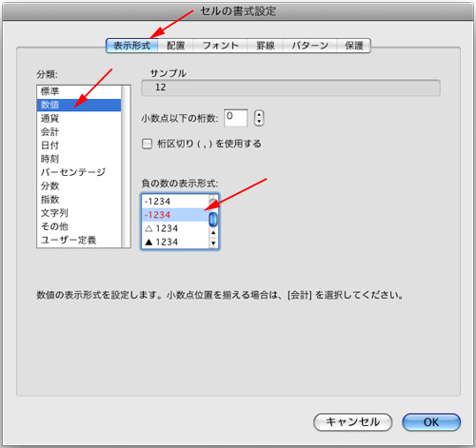
Task: Select 日付 category
Action: pyautogui.click(x=79, y=146)
